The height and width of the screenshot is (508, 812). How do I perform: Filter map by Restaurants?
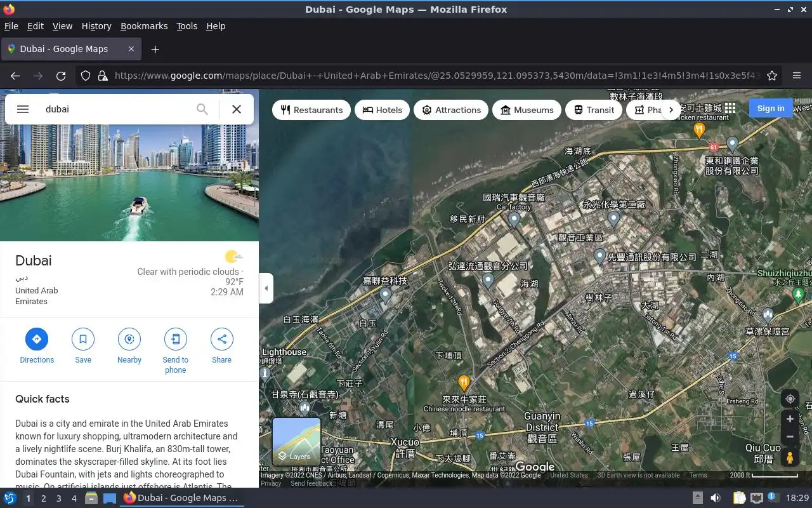[311, 110]
